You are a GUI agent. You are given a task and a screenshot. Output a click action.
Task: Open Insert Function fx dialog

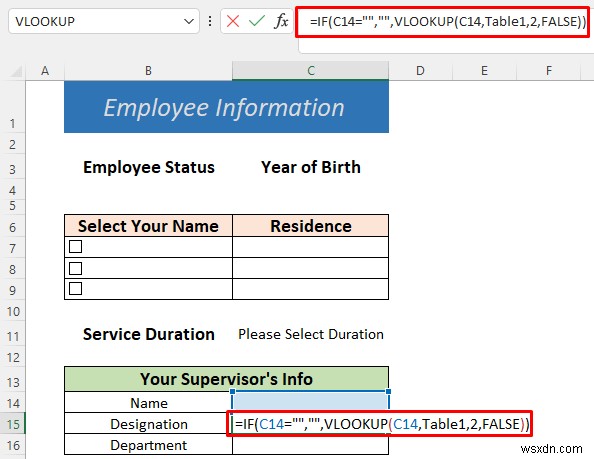pos(281,21)
